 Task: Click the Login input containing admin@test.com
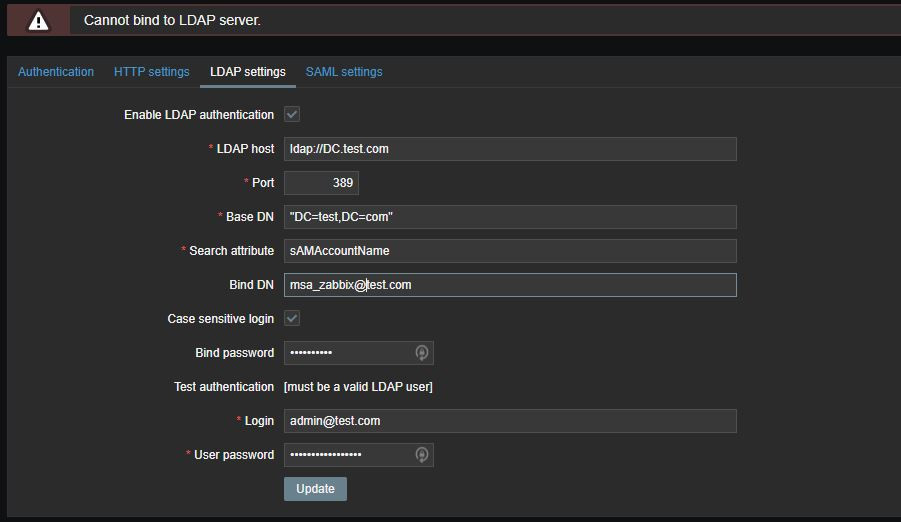pos(510,421)
